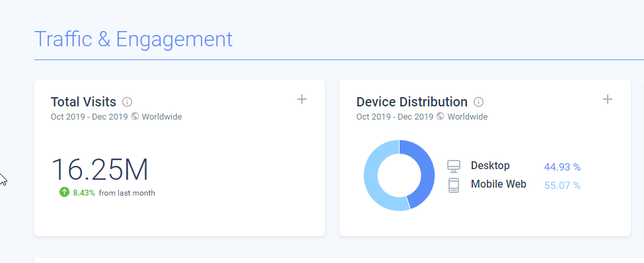Click the 16.25M visits value
644x263 pixels.
[100, 169]
